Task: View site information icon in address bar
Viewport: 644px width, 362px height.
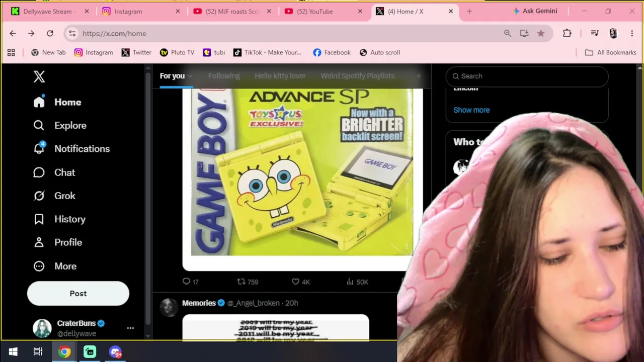Action: [72, 33]
